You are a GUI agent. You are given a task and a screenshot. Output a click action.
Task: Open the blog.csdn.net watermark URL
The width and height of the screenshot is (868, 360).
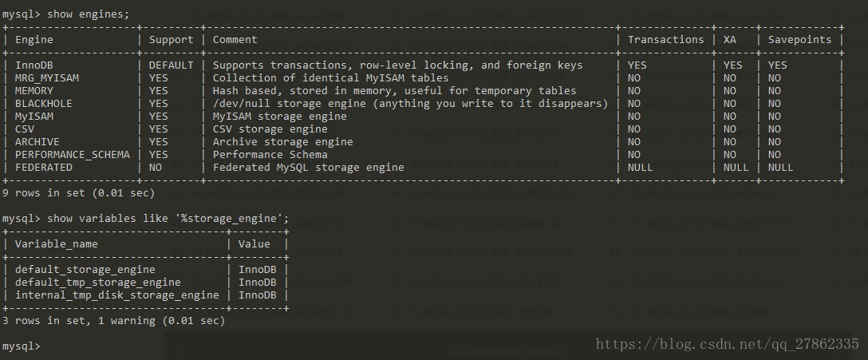click(728, 344)
